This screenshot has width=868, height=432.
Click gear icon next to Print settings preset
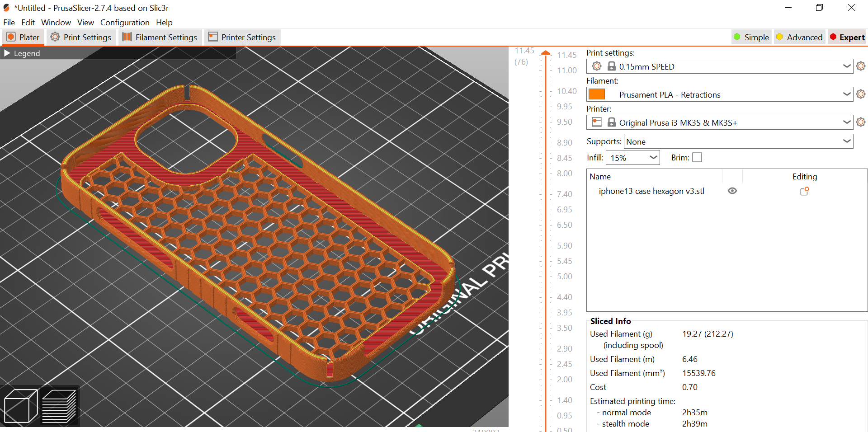(x=861, y=66)
